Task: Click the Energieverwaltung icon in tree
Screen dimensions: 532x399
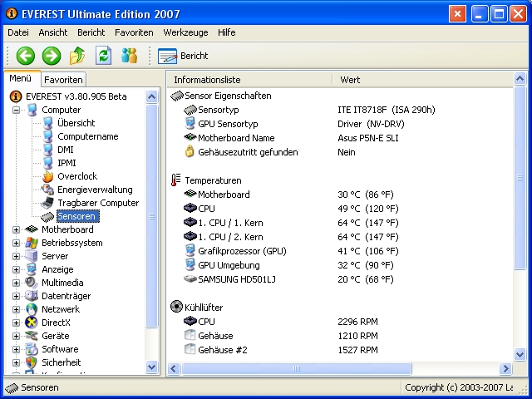Action: (47, 190)
